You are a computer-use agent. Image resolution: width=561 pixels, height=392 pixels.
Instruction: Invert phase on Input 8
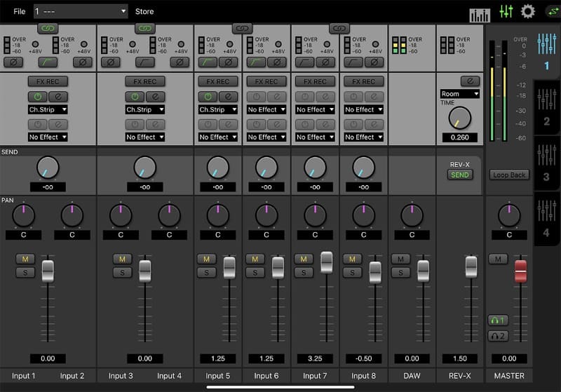(374, 62)
